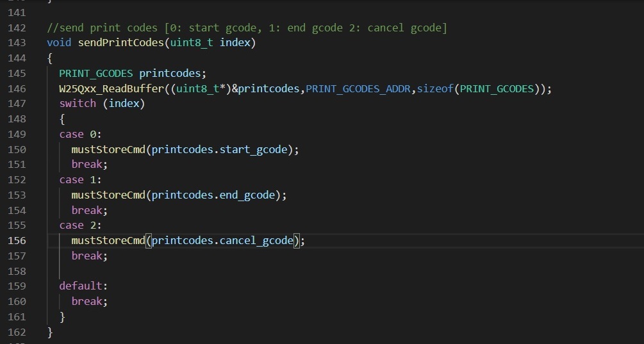Click PRINT_GCODES inside the sizeof call

tap(497, 88)
